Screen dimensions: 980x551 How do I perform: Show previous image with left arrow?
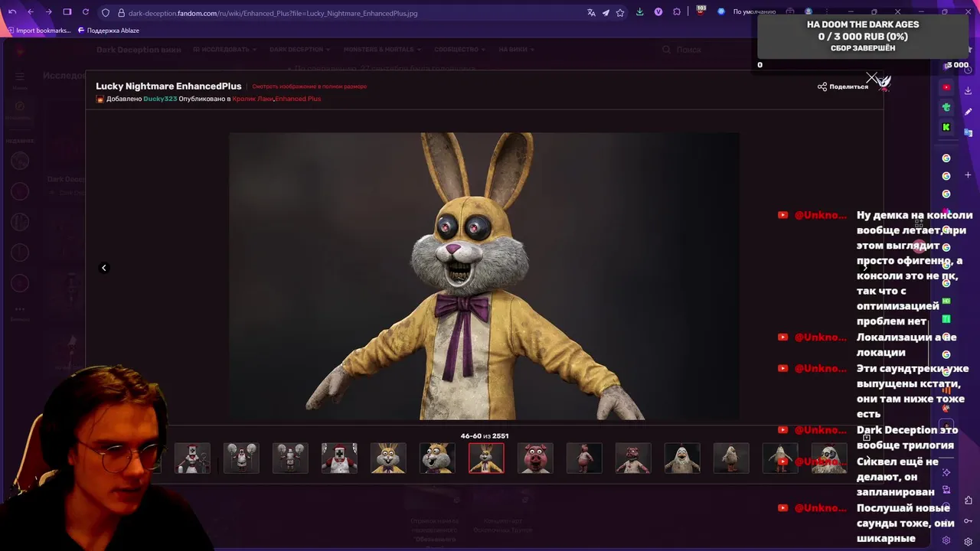(104, 268)
